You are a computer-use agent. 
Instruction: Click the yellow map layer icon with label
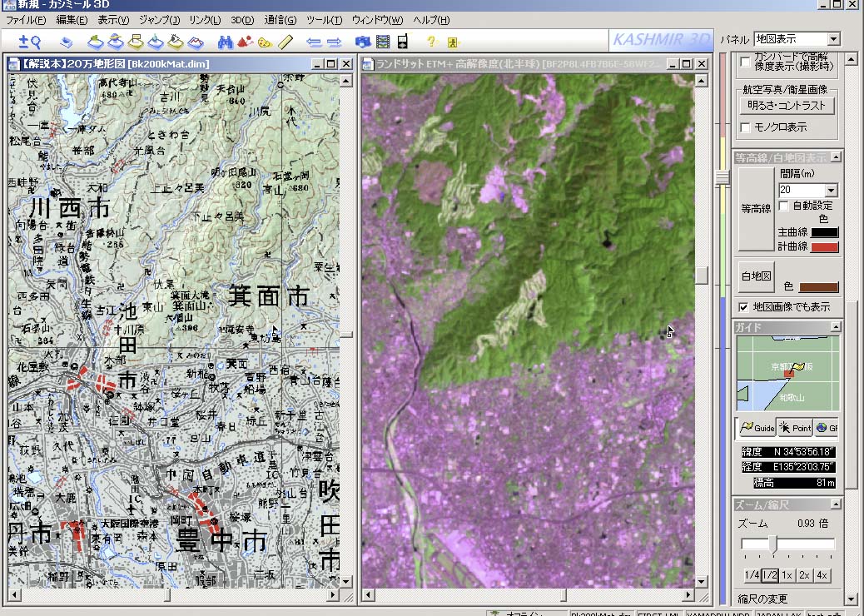(x=136, y=42)
